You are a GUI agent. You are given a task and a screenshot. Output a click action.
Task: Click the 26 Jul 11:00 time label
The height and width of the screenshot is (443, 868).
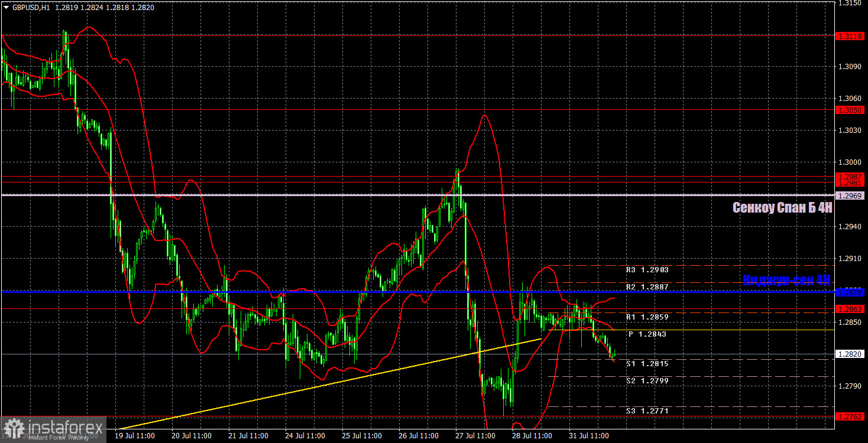point(420,436)
